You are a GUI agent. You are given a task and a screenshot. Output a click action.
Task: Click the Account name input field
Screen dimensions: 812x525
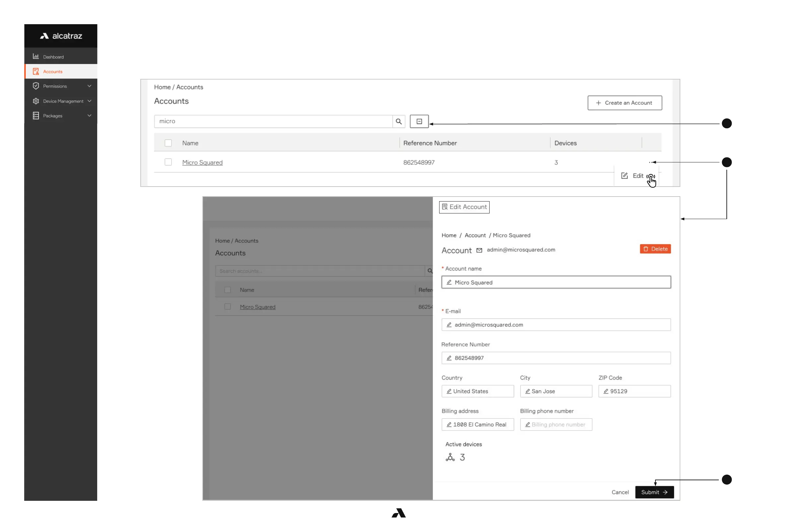tap(556, 282)
